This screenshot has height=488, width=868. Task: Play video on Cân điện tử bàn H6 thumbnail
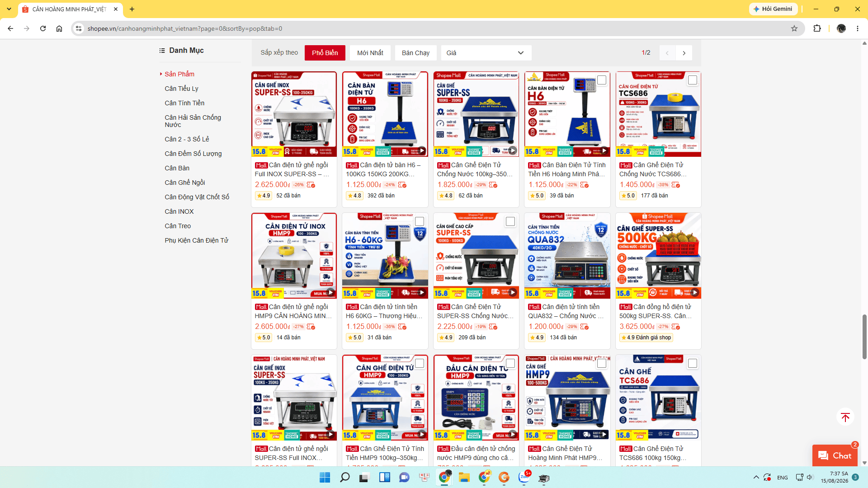point(421,150)
